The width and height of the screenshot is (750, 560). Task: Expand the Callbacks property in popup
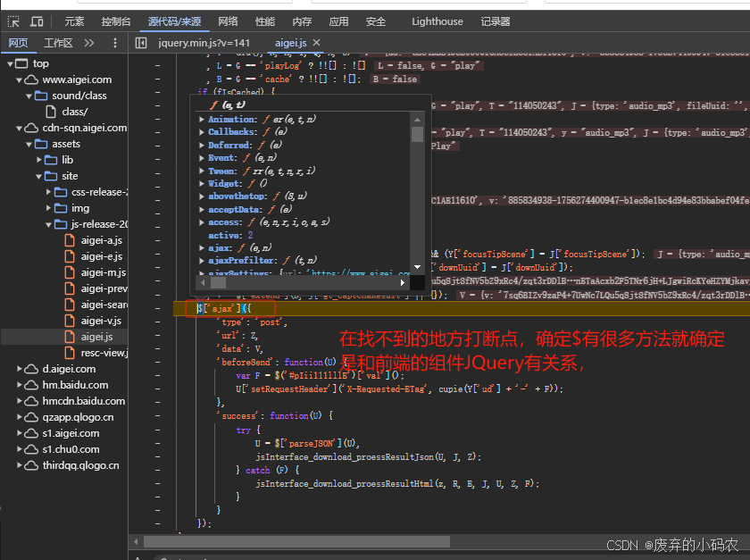click(202, 131)
